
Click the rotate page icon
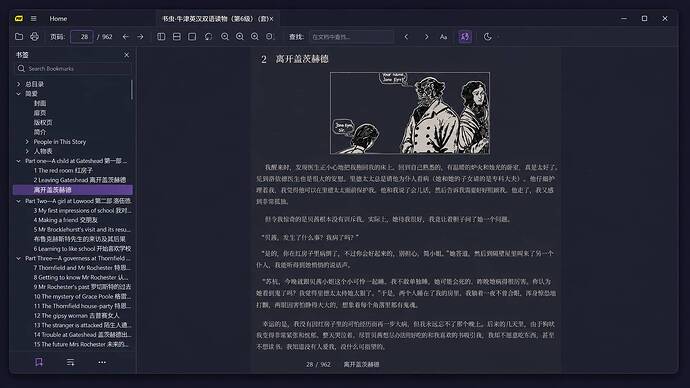pos(208,37)
